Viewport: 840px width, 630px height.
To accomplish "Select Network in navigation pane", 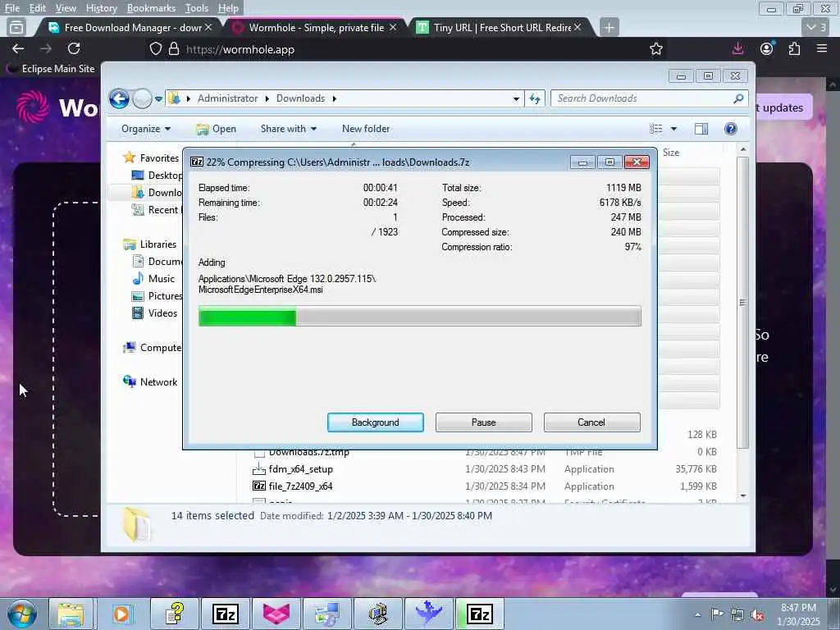I will click(158, 382).
